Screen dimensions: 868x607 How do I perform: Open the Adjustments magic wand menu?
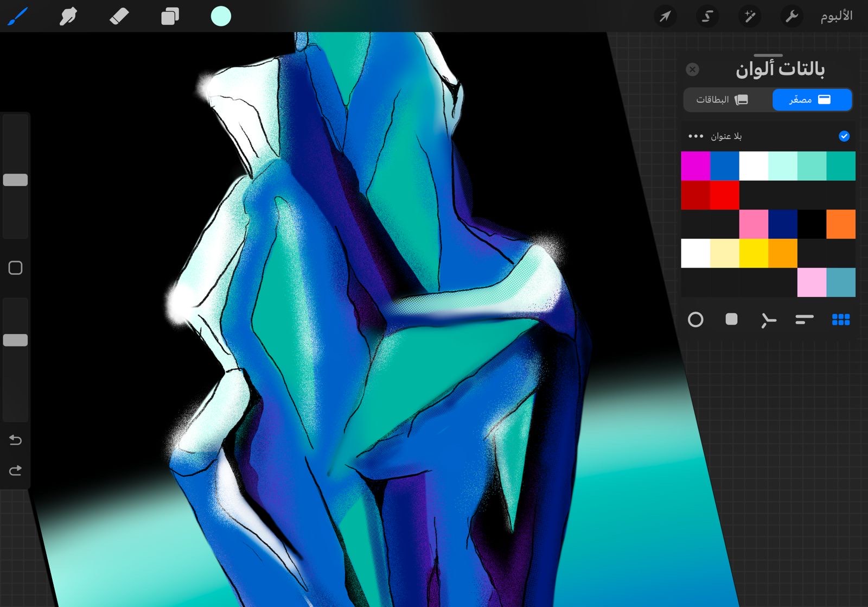pyautogui.click(x=750, y=16)
